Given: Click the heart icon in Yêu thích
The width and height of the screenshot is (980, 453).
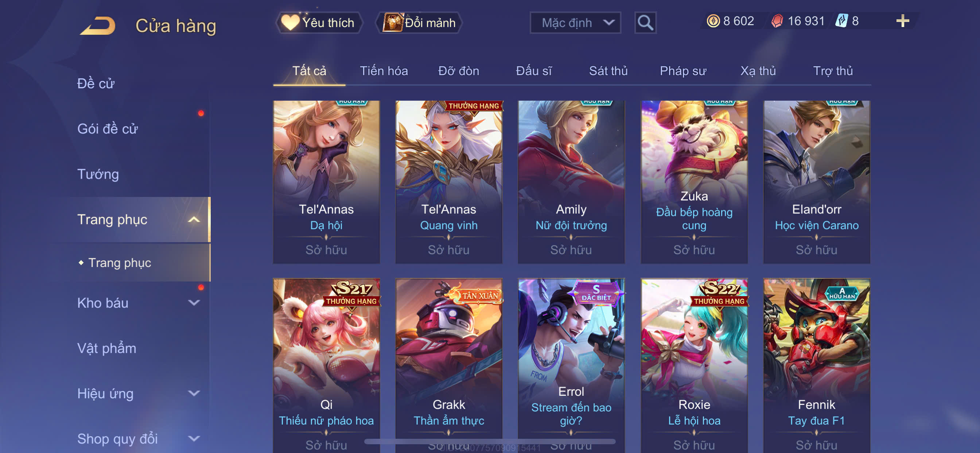Looking at the screenshot, I should tap(290, 22).
